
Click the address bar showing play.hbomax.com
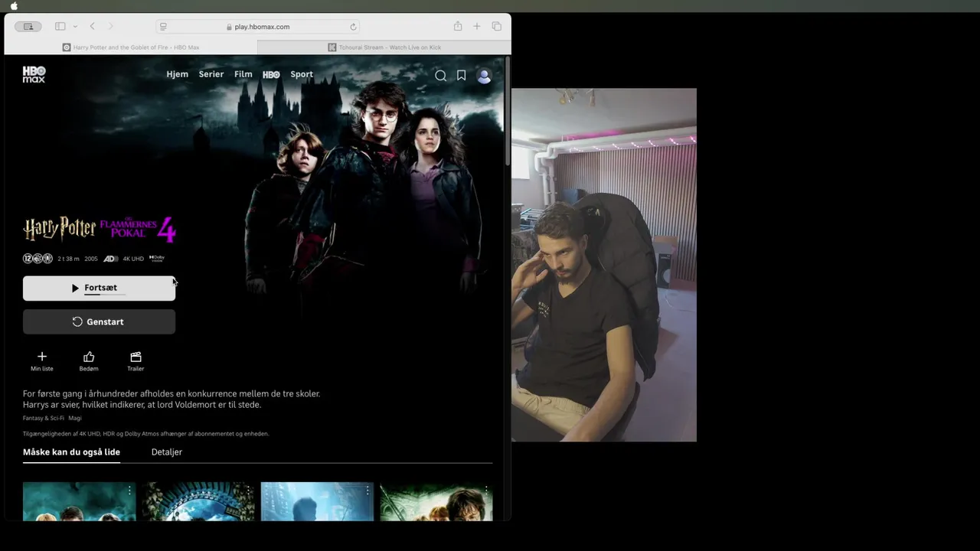tap(258, 27)
